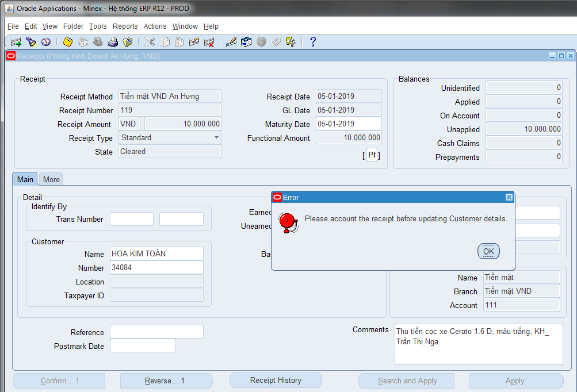The width and height of the screenshot is (577, 392).
Task: Open the Reports menu
Action: pos(125,26)
